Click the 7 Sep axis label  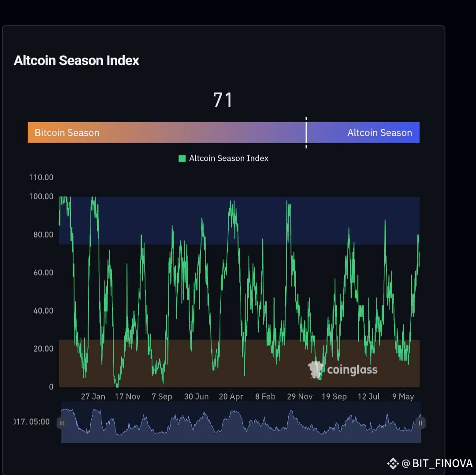[x=162, y=397]
